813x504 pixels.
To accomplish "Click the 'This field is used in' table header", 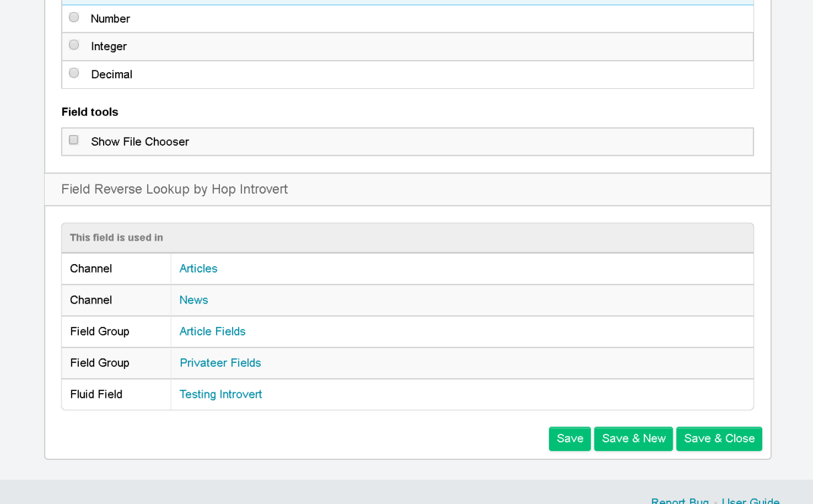I will coord(114,237).
